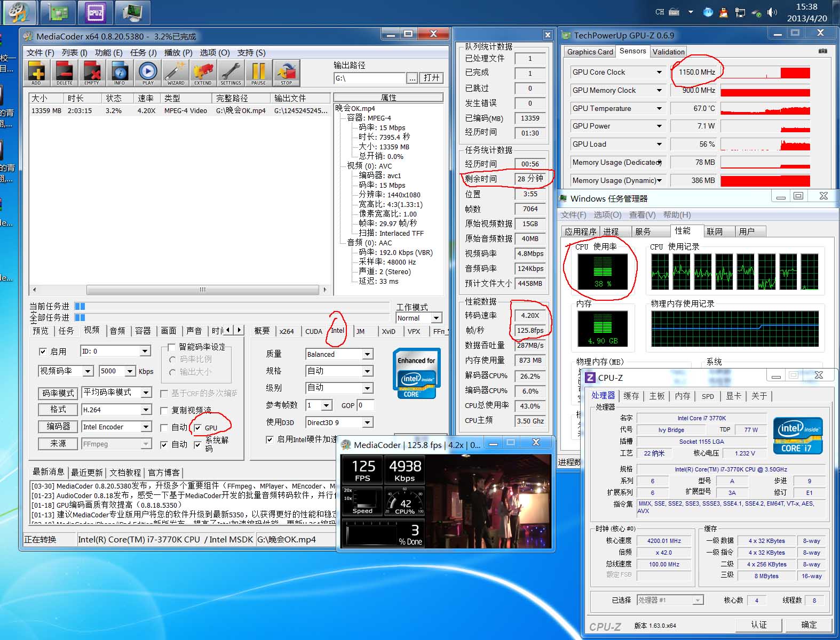Switch to the 音频 tab

(117, 331)
